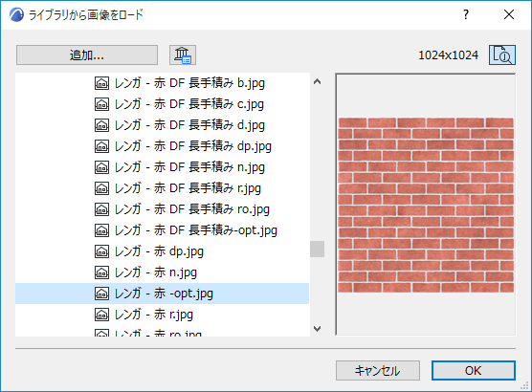Select レンガ - 赤 DF 長手積み dp.jpg
Screen dimensions: 532x392
162,146
